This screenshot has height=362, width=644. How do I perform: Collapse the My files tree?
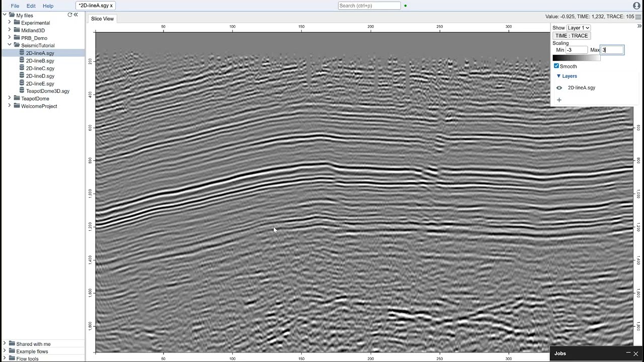[x=5, y=15]
